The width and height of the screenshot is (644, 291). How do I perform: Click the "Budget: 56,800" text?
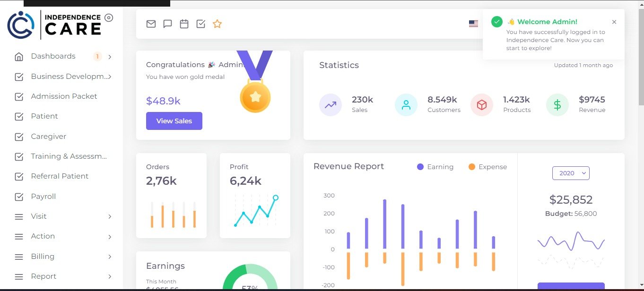(571, 214)
